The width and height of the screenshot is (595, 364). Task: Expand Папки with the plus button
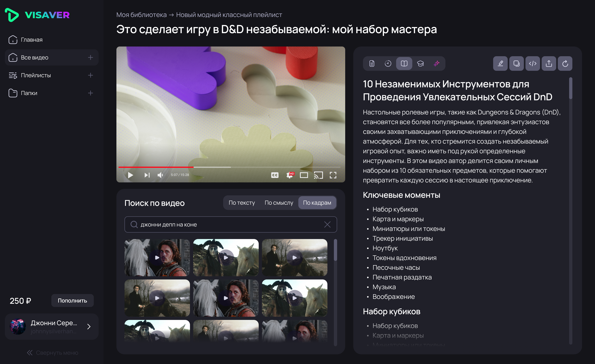pyautogui.click(x=90, y=93)
